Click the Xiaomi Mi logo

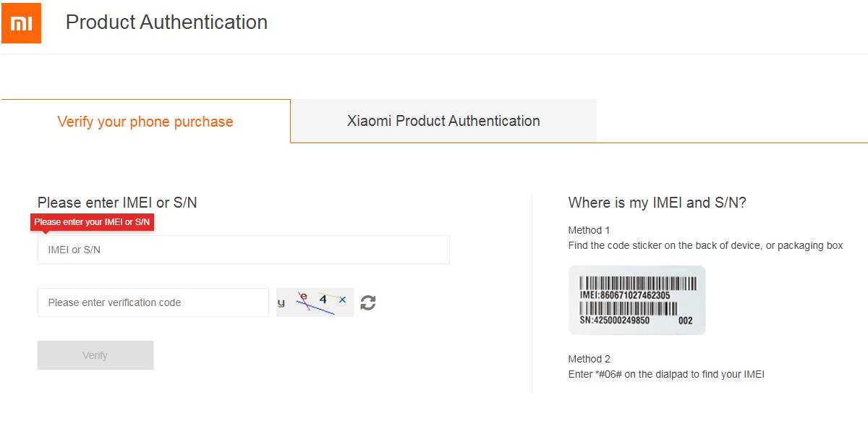tap(21, 23)
